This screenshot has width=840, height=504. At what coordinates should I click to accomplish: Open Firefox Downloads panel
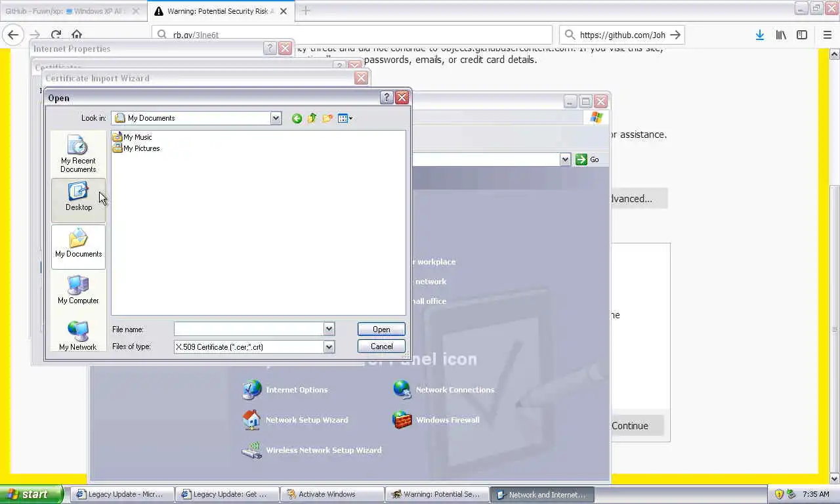coord(759,35)
